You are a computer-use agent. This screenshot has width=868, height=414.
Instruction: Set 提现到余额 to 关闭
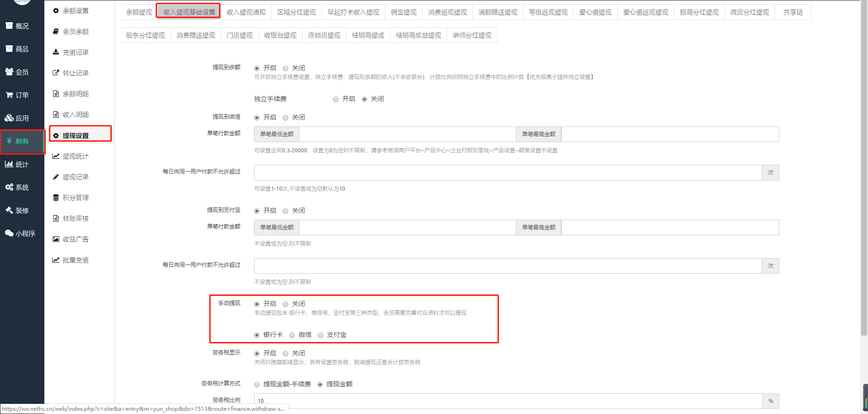[x=285, y=68]
